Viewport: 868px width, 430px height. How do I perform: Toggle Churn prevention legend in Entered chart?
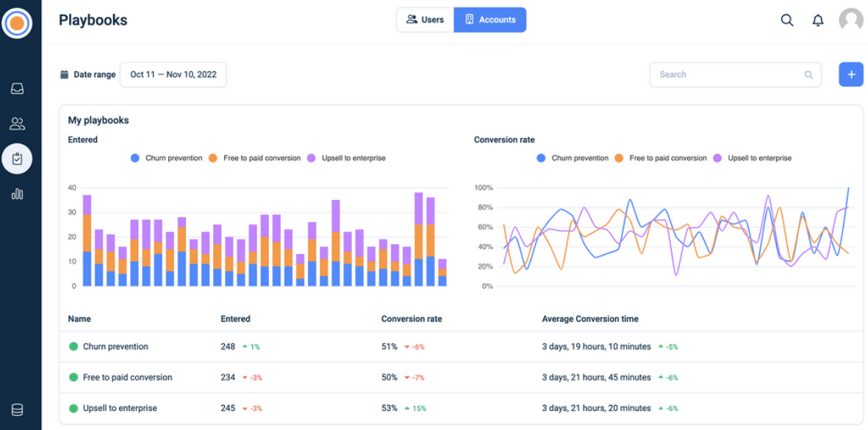[166, 158]
